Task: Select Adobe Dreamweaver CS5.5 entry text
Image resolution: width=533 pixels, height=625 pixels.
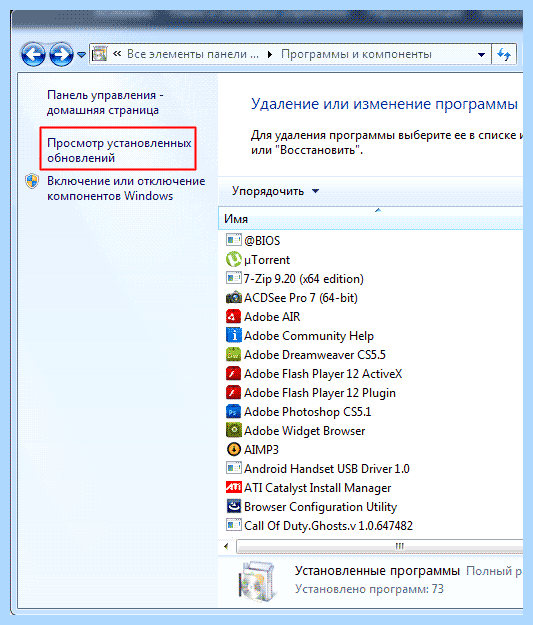Action: coord(315,355)
